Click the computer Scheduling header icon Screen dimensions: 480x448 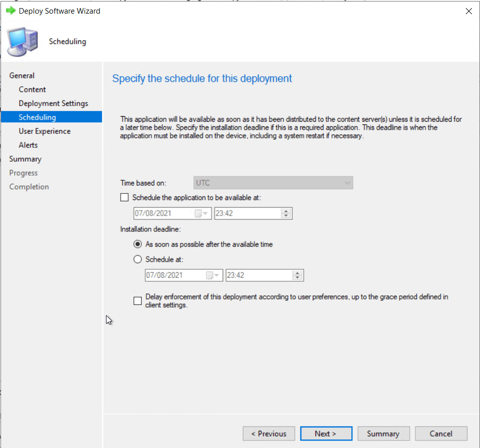[23, 42]
